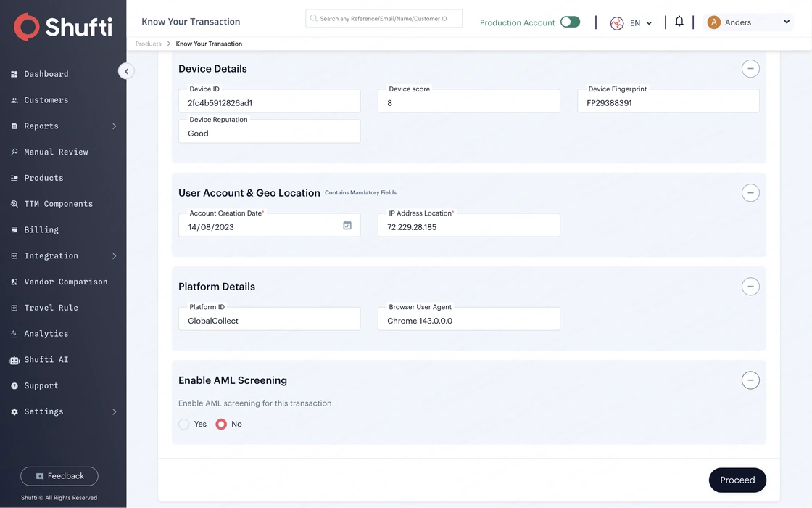This screenshot has height=508, width=812.
Task: Click the Feedback button
Action: 59,476
